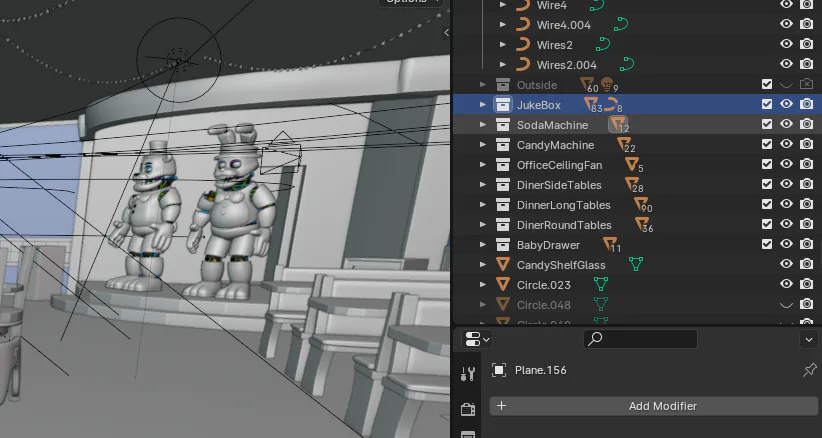Hide JukeBox with its eye icon
Image resolution: width=822 pixels, height=438 pixels.
point(786,104)
